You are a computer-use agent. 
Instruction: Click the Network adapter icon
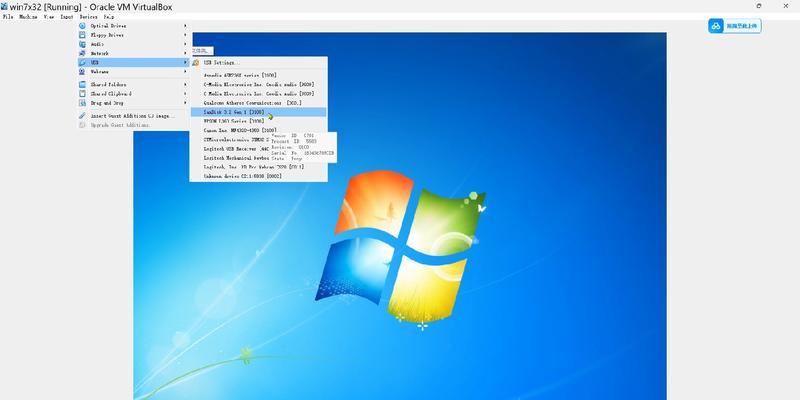pos(82,53)
